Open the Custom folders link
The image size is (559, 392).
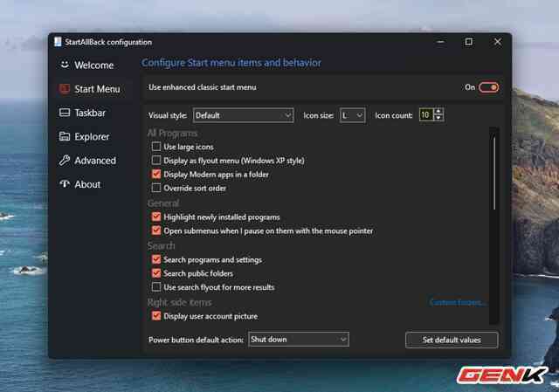pyautogui.click(x=457, y=303)
